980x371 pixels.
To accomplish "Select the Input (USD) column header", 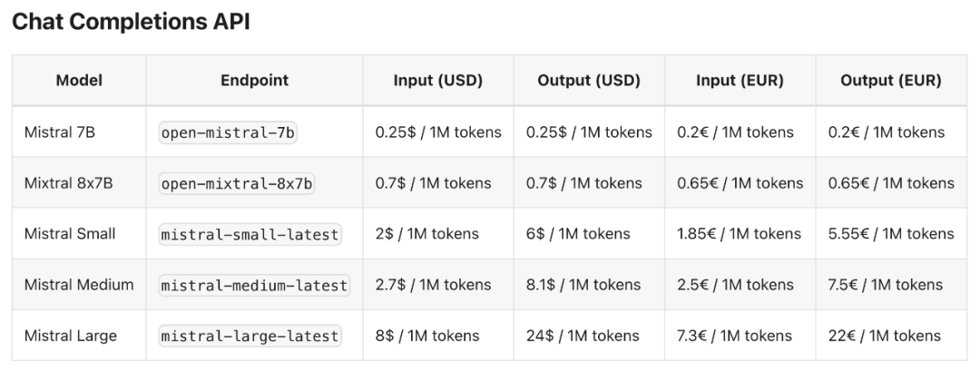I will 438,80.
